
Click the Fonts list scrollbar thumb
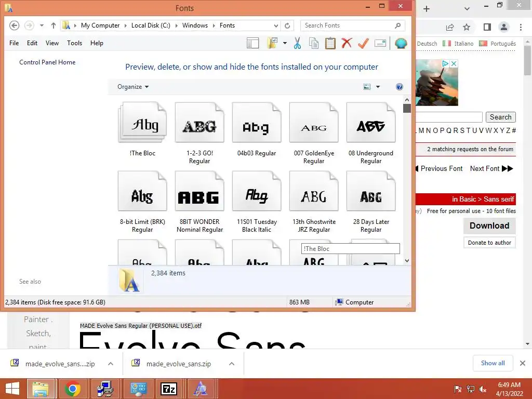point(407,108)
